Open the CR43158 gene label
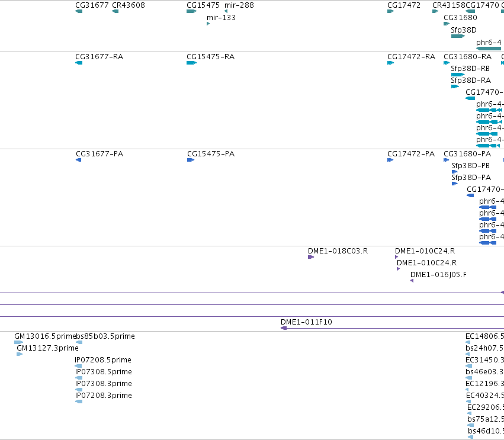504x440 pixels. [x=449, y=5]
